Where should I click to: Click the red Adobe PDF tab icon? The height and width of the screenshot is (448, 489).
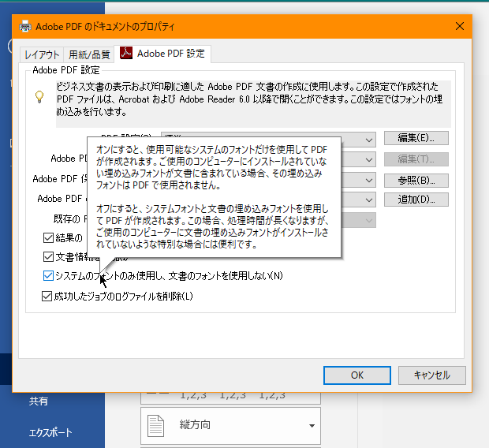click(x=126, y=53)
